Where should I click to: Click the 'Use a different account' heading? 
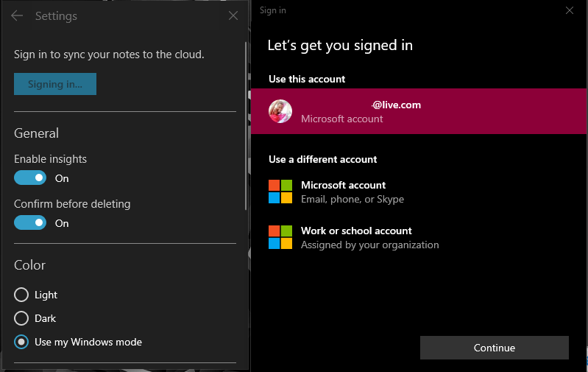[322, 159]
